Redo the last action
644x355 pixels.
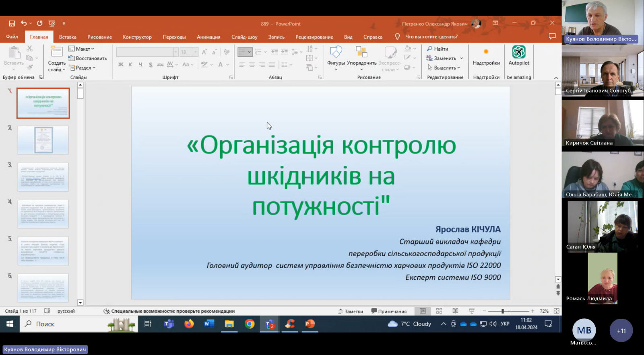(x=39, y=23)
